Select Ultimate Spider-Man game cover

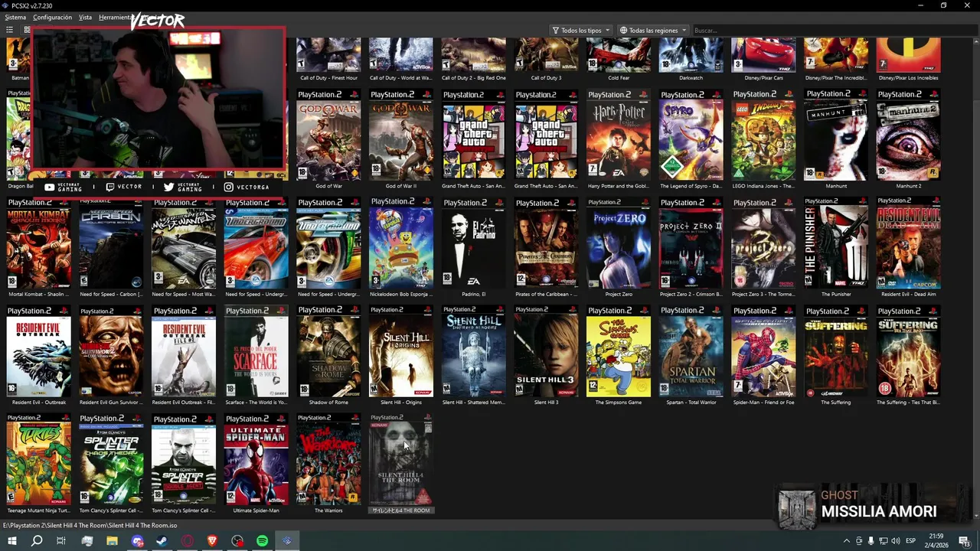pyautogui.click(x=256, y=459)
